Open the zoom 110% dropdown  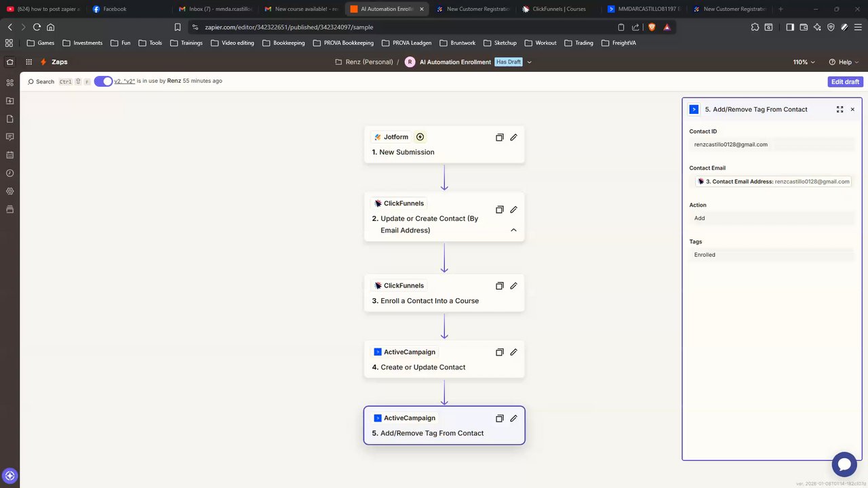click(x=804, y=62)
